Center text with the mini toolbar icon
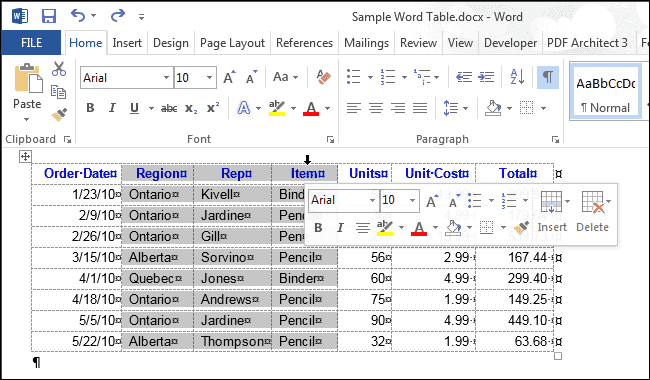This screenshot has width=650, height=380. (363, 228)
